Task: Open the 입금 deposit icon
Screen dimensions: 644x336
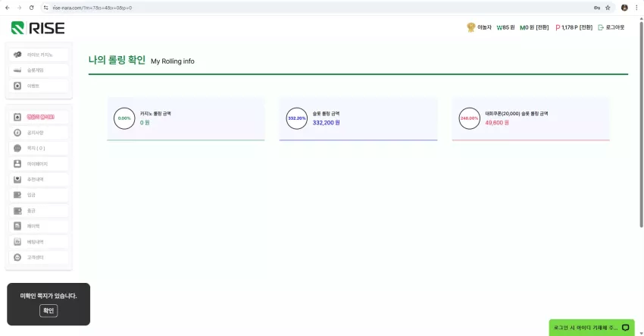Action: [x=17, y=195]
